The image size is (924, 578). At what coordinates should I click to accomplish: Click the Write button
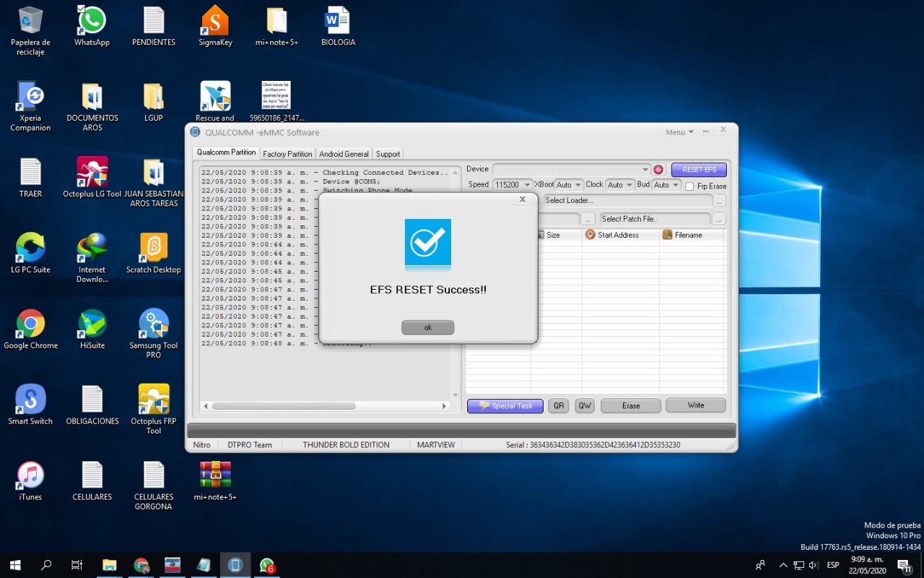696,405
